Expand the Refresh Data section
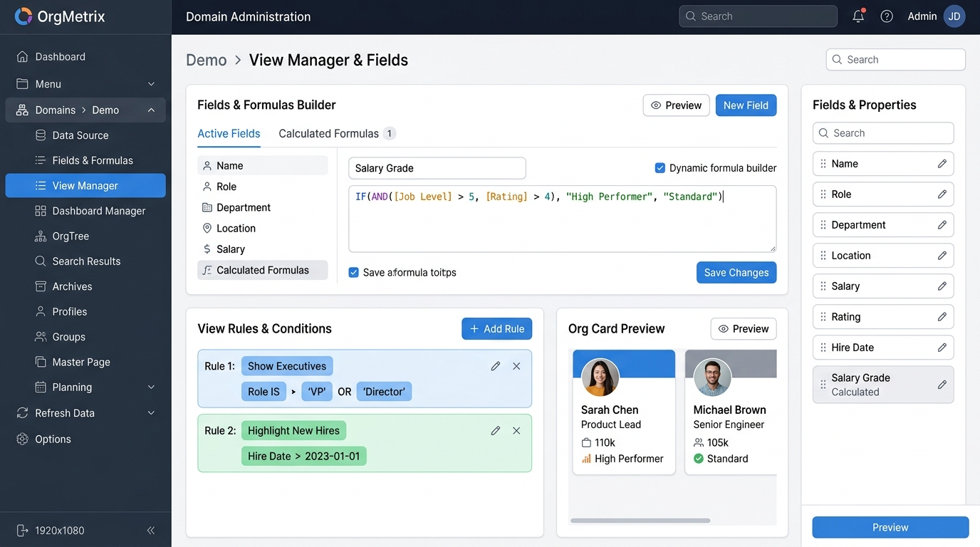This screenshot has width=980, height=547. click(x=151, y=413)
